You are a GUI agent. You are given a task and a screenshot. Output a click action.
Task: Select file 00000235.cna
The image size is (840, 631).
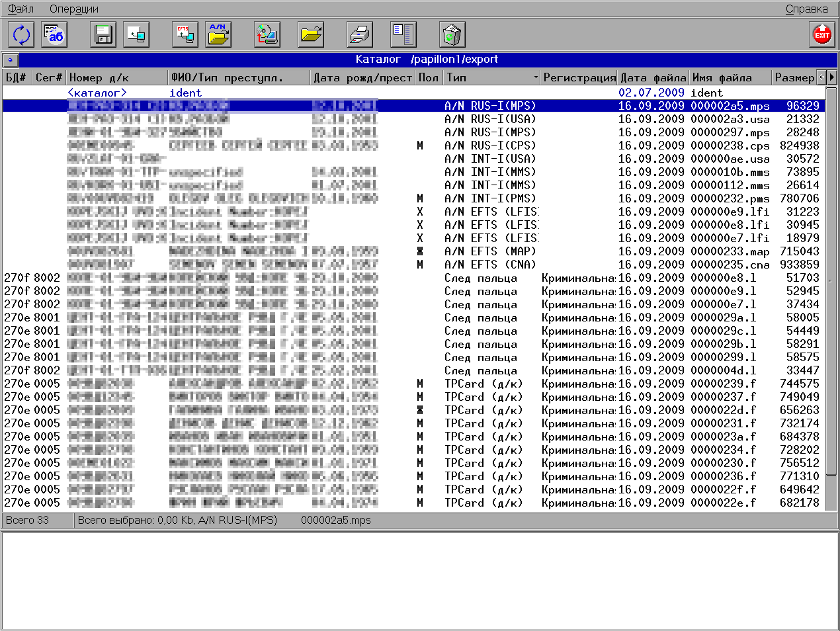click(414, 265)
